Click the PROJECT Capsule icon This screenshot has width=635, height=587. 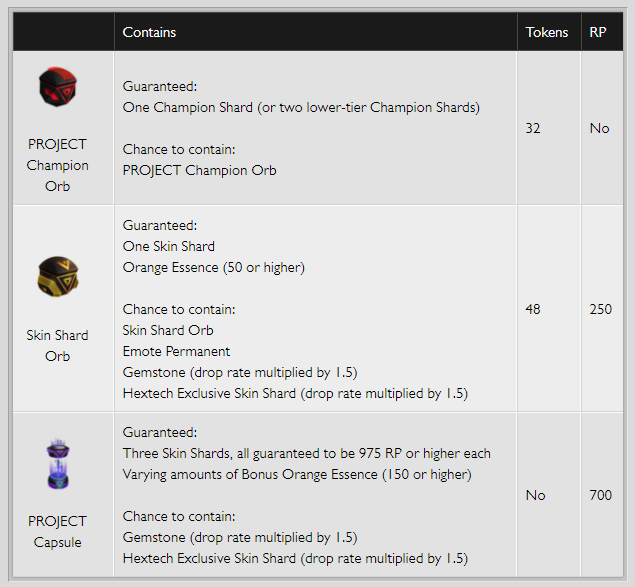point(57,467)
